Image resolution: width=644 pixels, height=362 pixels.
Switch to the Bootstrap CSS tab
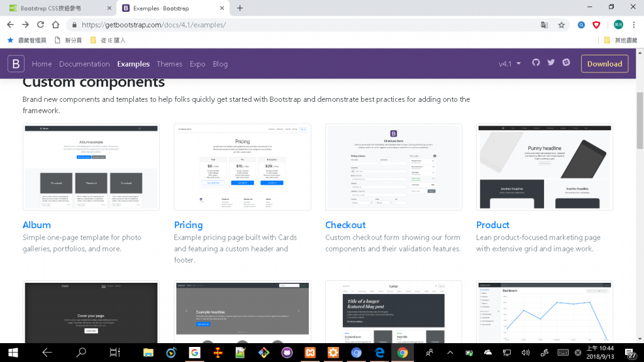[57, 8]
